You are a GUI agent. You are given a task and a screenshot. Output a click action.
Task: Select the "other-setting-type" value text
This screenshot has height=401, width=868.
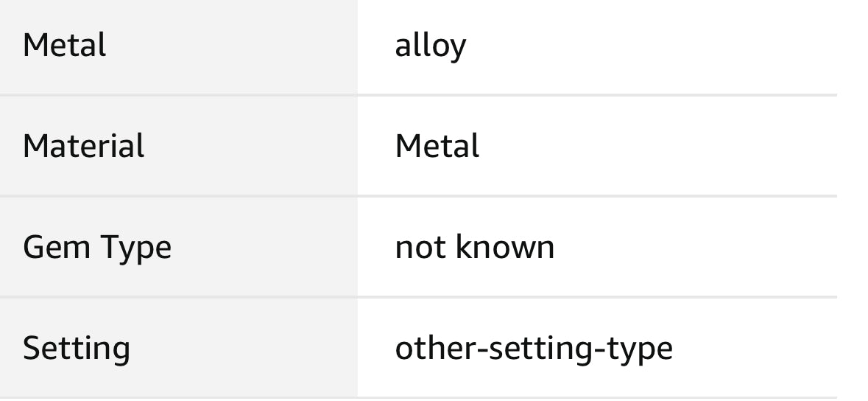click(x=534, y=349)
